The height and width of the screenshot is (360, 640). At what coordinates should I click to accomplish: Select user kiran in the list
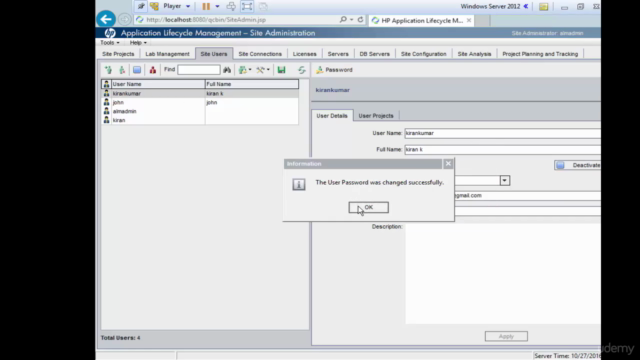[200, 120]
